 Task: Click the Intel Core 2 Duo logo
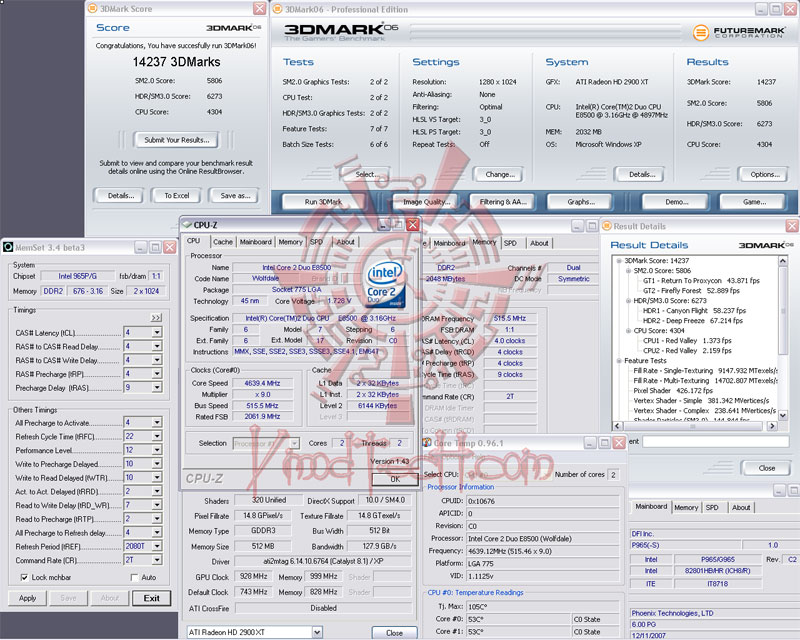[386, 285]
